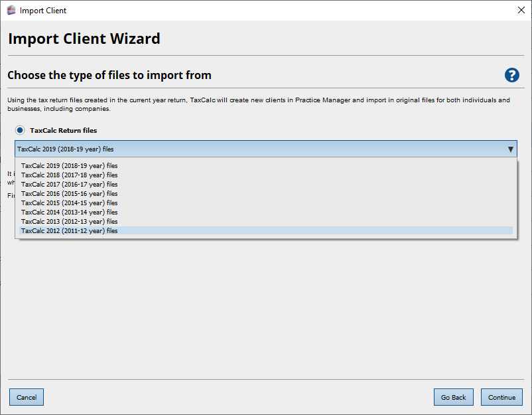Click the Import Client Wizard heading
Screen dimensions: 532x415
click(x=84, y=39)
